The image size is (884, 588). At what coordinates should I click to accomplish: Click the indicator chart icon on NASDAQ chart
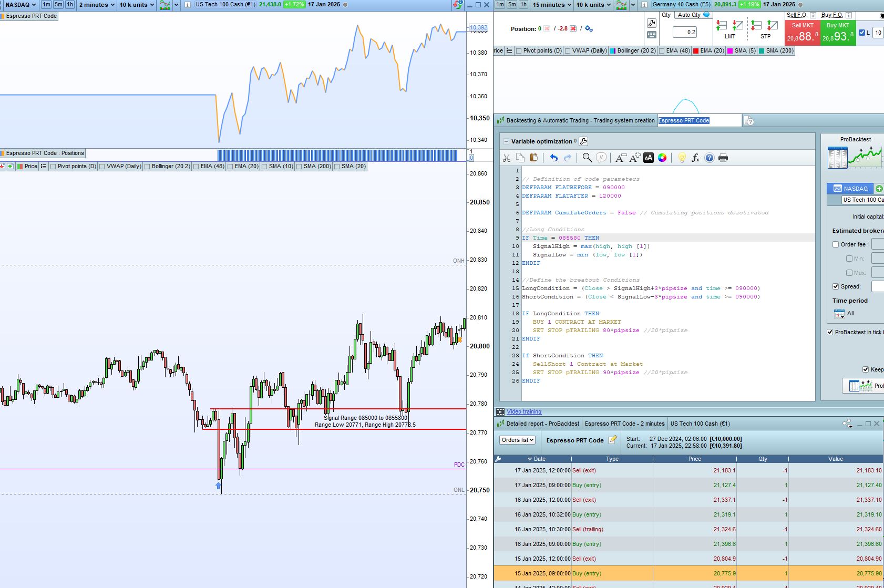point(165,5)
